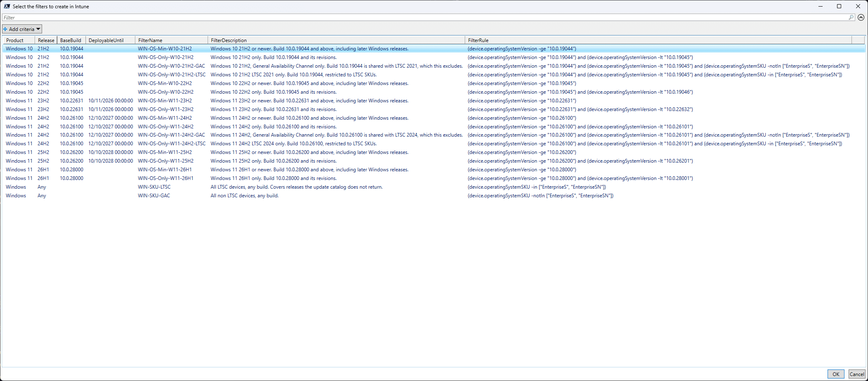Image resolution: width=868 pixels, height=381 pixels.
Task: Click description 'Windows 11 25H2 or newer' row
Action: point(310,152)
